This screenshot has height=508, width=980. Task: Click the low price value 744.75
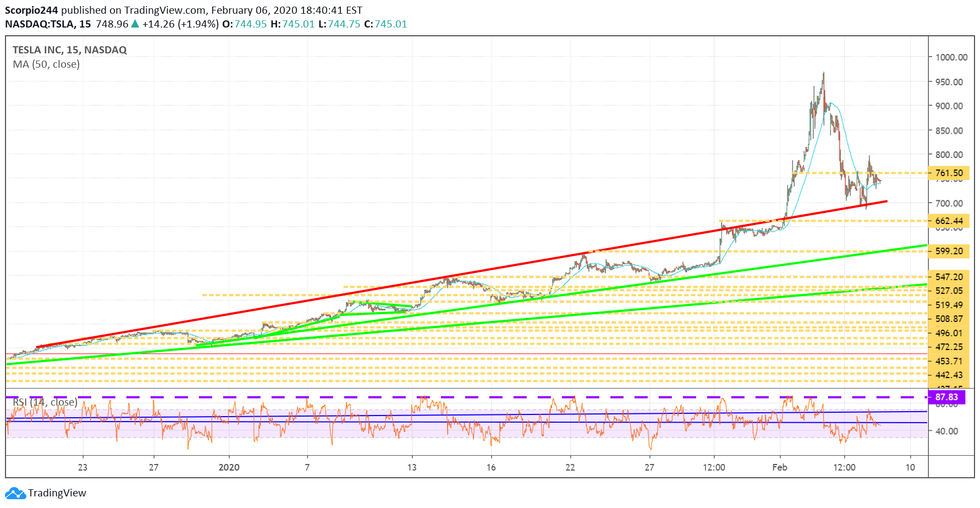[344, 24]
